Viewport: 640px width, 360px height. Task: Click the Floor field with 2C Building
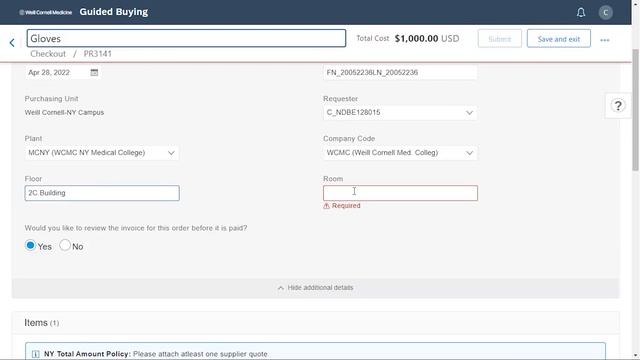click(102, 193)
